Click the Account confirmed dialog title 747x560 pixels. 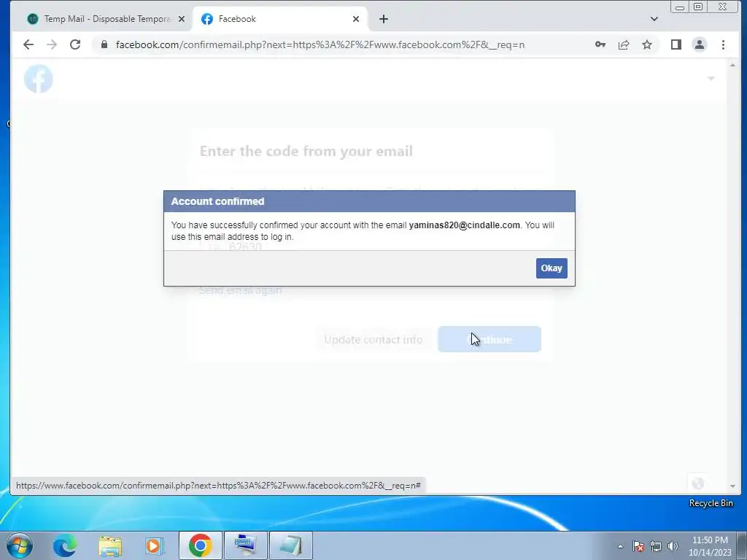click(x=217, y=201)
